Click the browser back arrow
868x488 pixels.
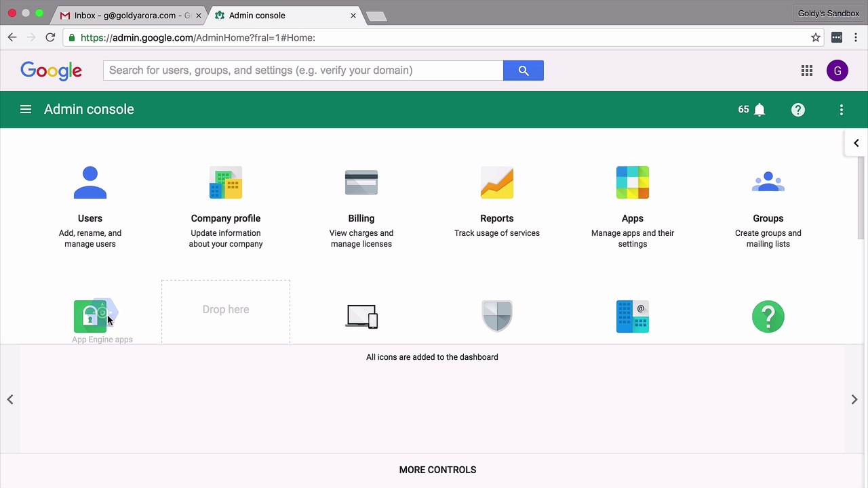pos(12,37)
